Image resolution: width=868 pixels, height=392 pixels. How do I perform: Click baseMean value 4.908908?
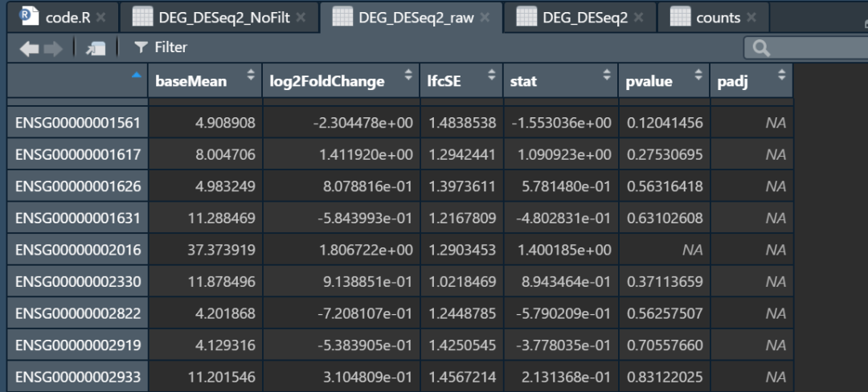pyautogui.click(x=225, y=123)
